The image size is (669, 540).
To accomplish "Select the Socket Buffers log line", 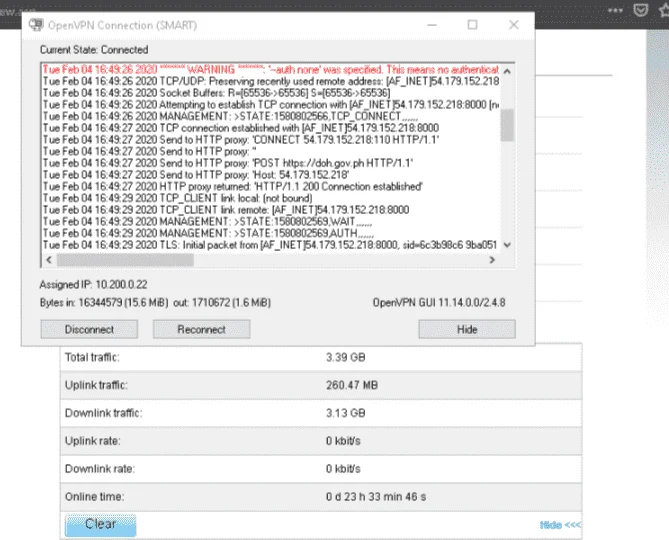I will [216, 93].
